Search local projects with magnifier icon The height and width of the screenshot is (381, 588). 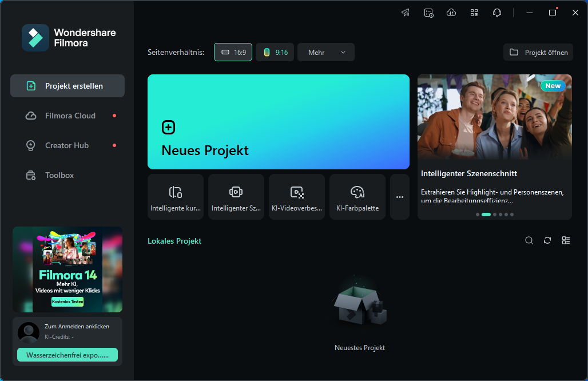529,240
